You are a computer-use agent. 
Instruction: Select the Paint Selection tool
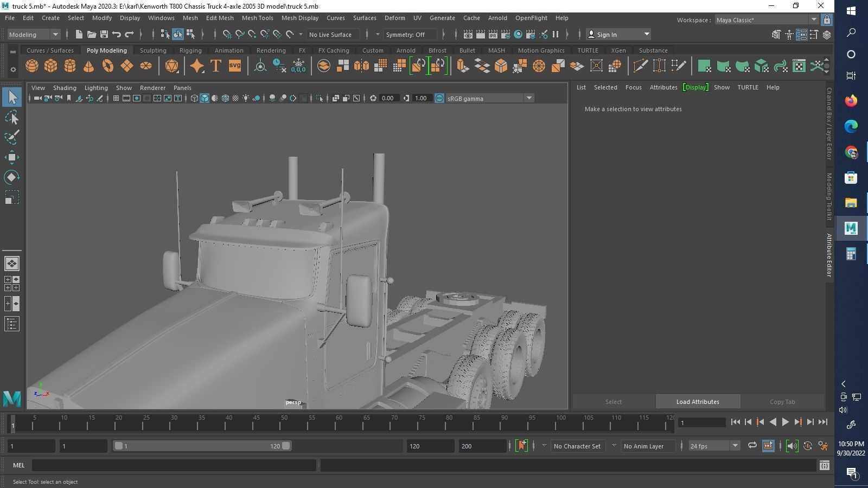click(x=12, y=137)
